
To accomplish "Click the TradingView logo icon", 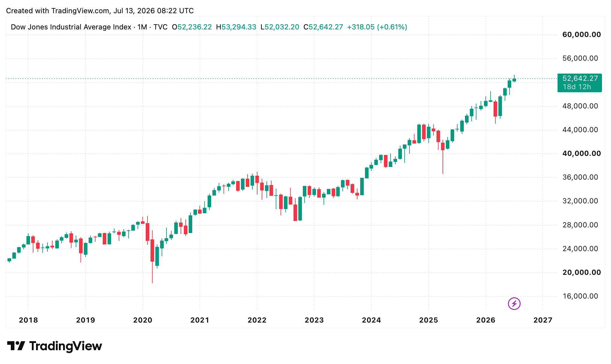I will click(16, 346).
